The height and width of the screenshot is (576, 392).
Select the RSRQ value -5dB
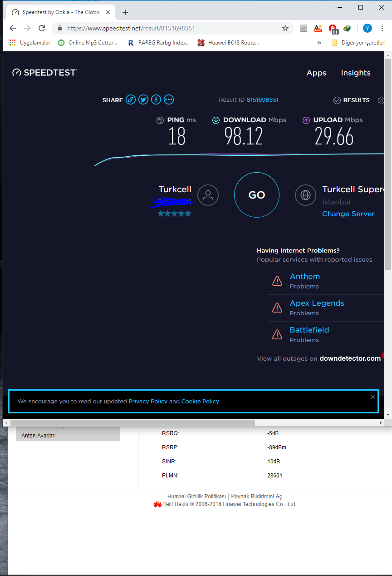tap(273, 433)
